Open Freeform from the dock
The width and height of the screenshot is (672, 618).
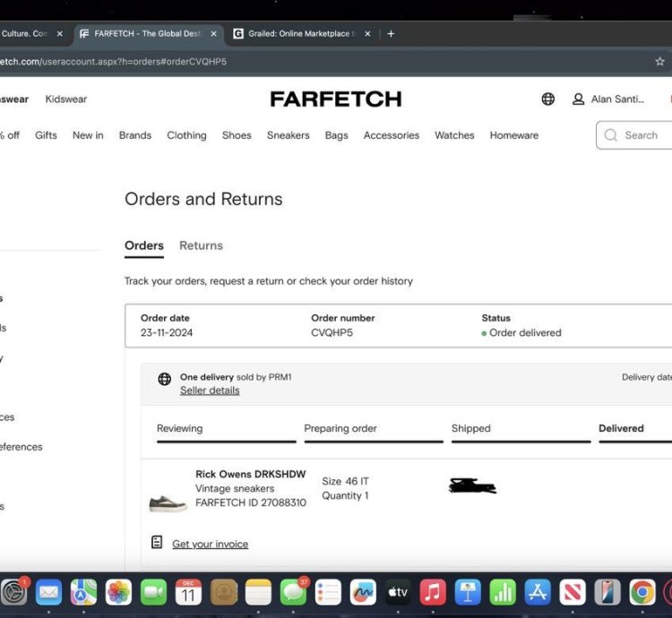pos(363,593)
